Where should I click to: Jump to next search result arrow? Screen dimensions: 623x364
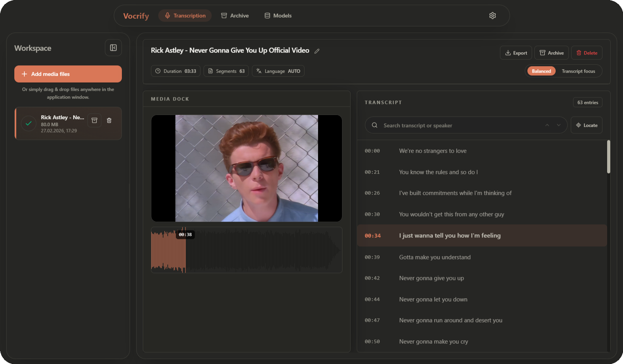(x=558, y=125)
